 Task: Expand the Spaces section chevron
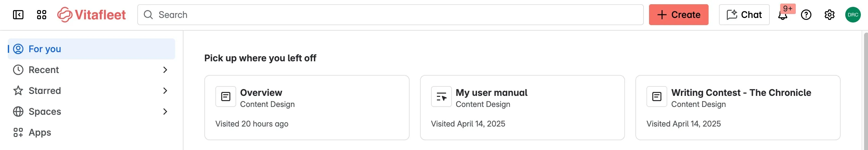(165, 112)
